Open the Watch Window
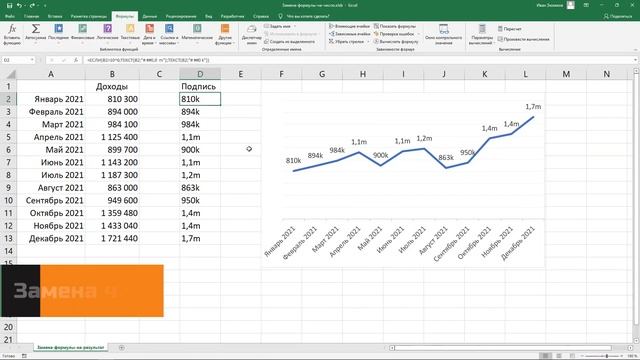 point(443,33)
